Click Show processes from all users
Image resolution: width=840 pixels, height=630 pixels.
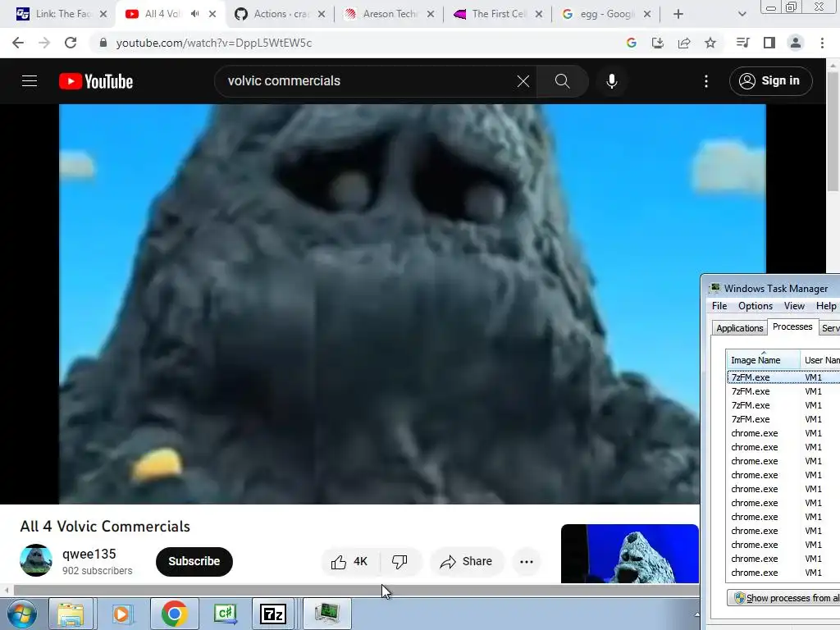[784, 598]
